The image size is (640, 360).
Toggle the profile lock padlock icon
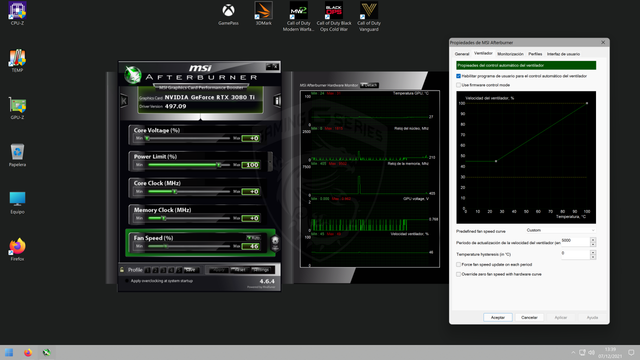click(122, 270)
